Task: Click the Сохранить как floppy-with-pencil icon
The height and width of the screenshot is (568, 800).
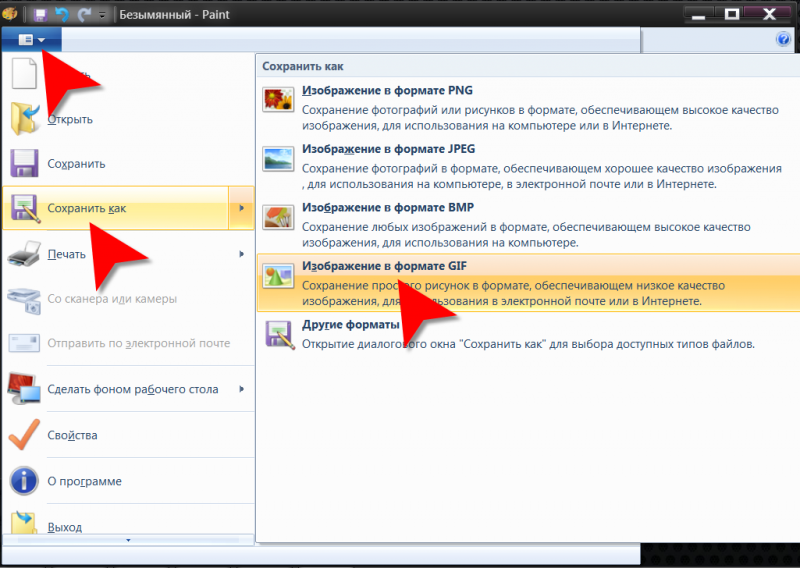Action: tap(25, 208)
